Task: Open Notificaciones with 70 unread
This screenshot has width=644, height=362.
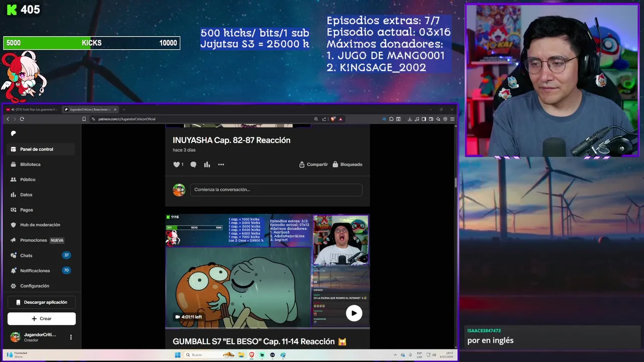Action: tap(41, 270)
